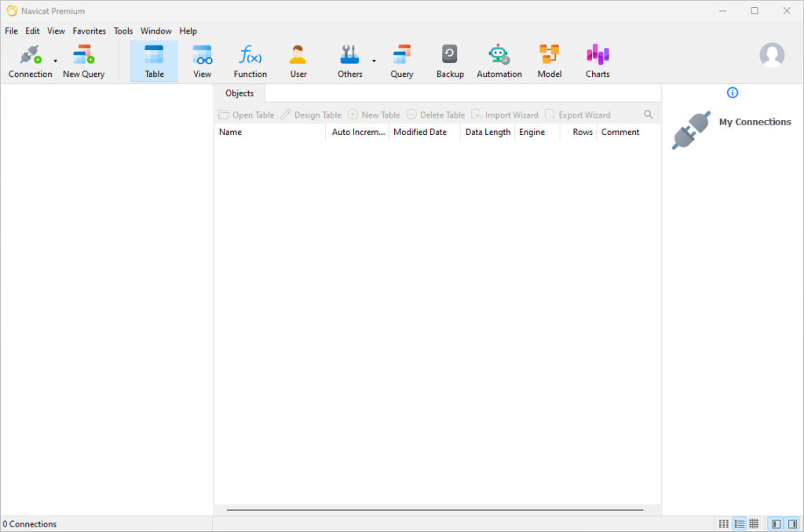This screenshot has width=804, height=532.
Task: Maximize the Navicat Premium window
Action: [755, 11]
